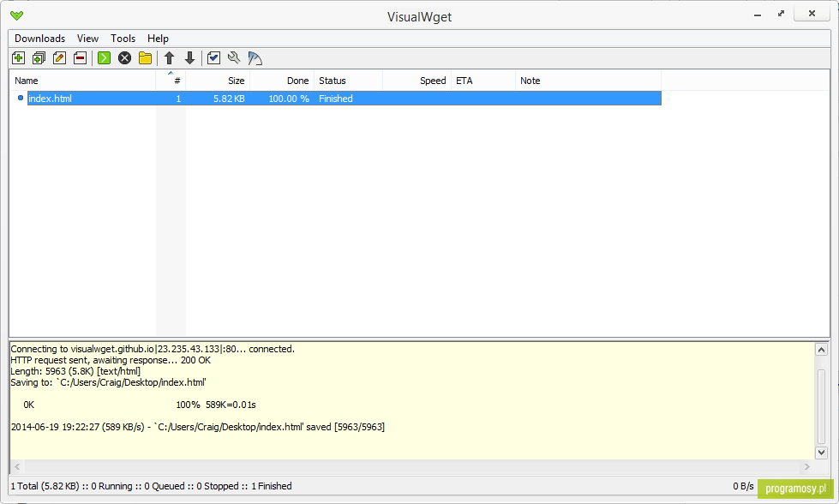Maximize the VisualWget window
Viewport: 839px width, 504px height.
pos(782,14)
